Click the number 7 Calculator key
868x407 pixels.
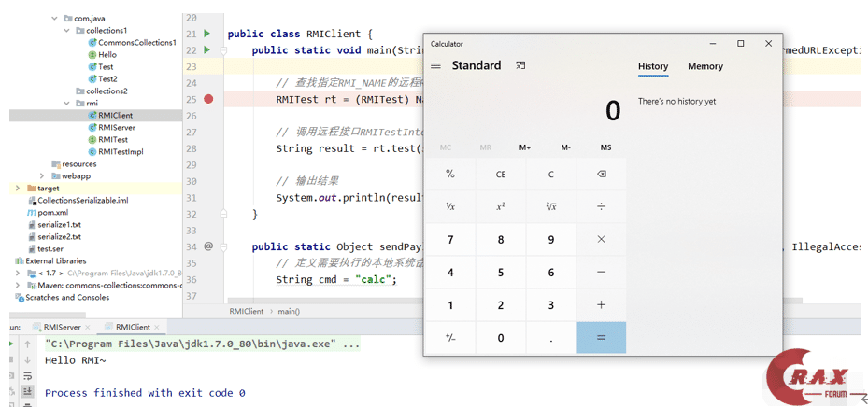(x=450, y=240)
